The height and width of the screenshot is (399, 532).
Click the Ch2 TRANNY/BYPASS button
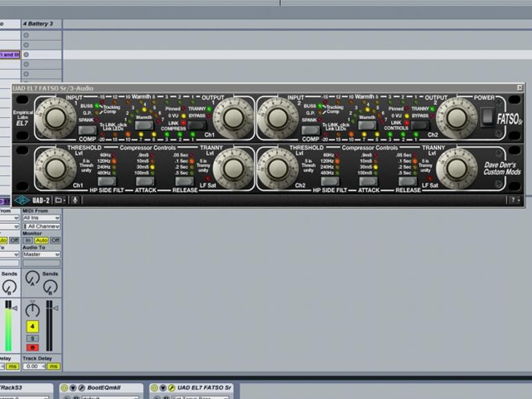pos(420,125)
